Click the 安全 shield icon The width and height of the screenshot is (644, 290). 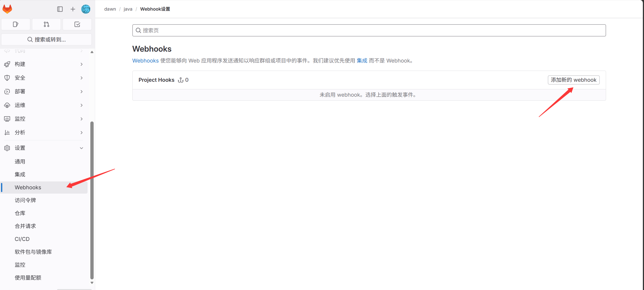tap(7, 78)
